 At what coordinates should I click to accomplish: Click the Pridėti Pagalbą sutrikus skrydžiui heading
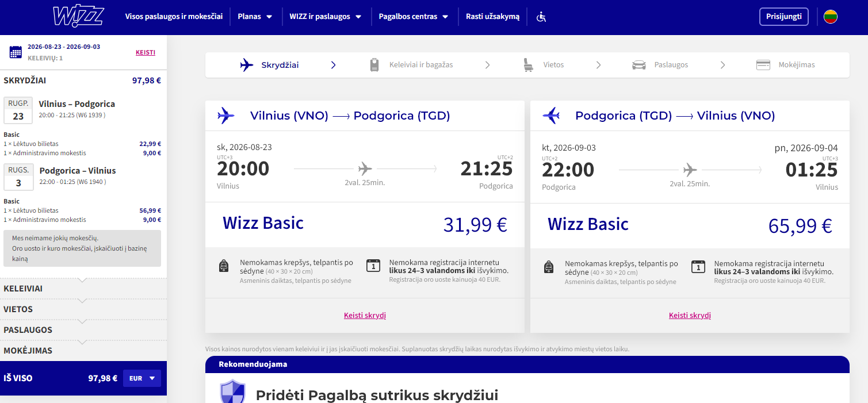(x=377, y=396)
